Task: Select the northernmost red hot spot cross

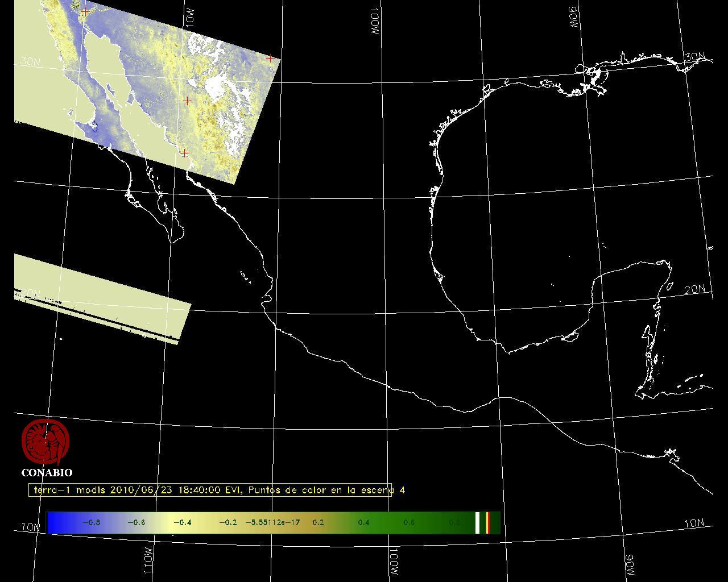Action: click(x=85, y=12)
